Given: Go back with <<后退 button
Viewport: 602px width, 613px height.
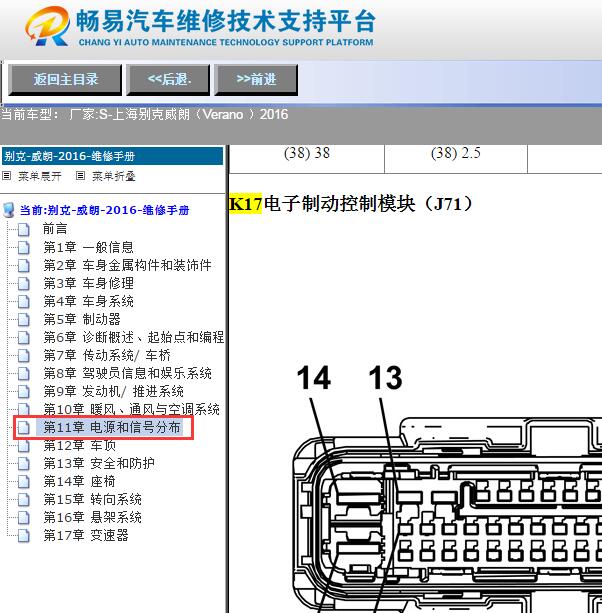Looking at the screenshot, I should tap(168, 80).
